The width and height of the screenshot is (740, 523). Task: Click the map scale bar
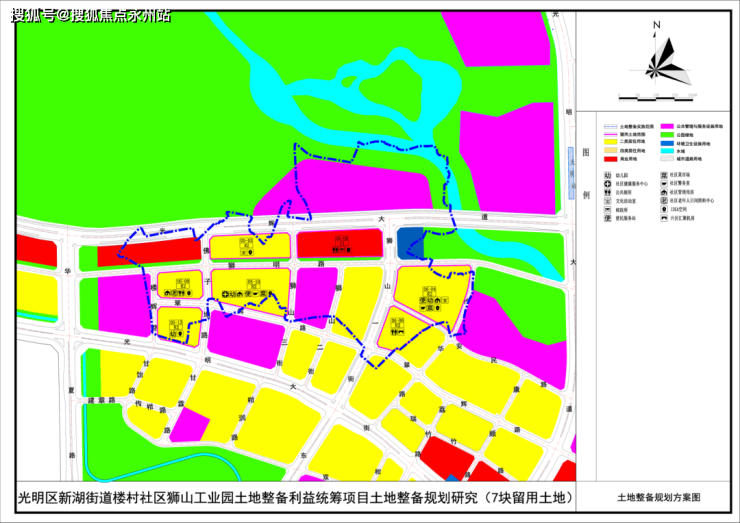pos(656,98)
